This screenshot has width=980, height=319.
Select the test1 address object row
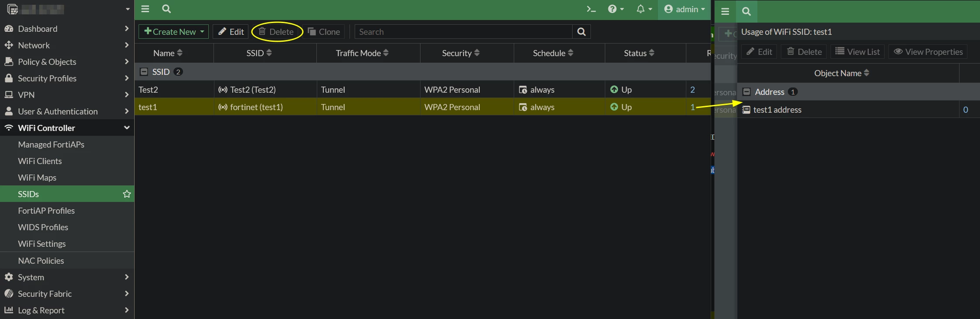click(x=858, y=110)
